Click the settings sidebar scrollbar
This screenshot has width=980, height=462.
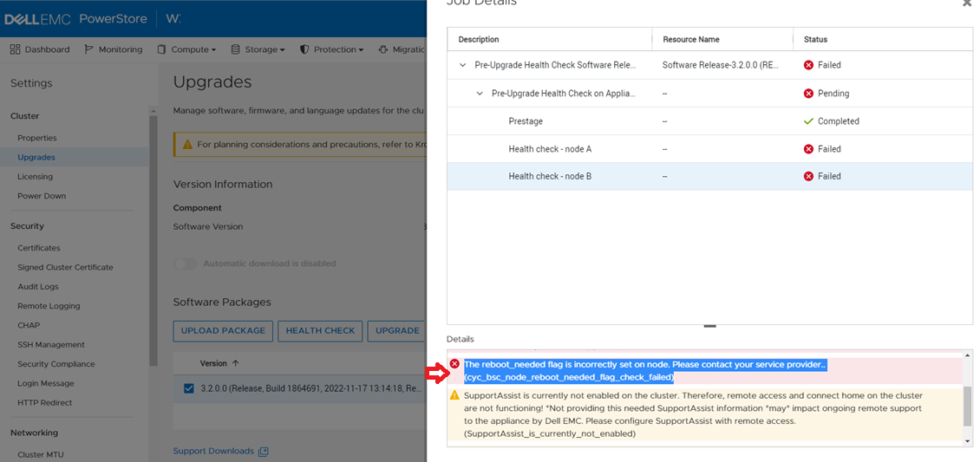(x=154, y=240)
